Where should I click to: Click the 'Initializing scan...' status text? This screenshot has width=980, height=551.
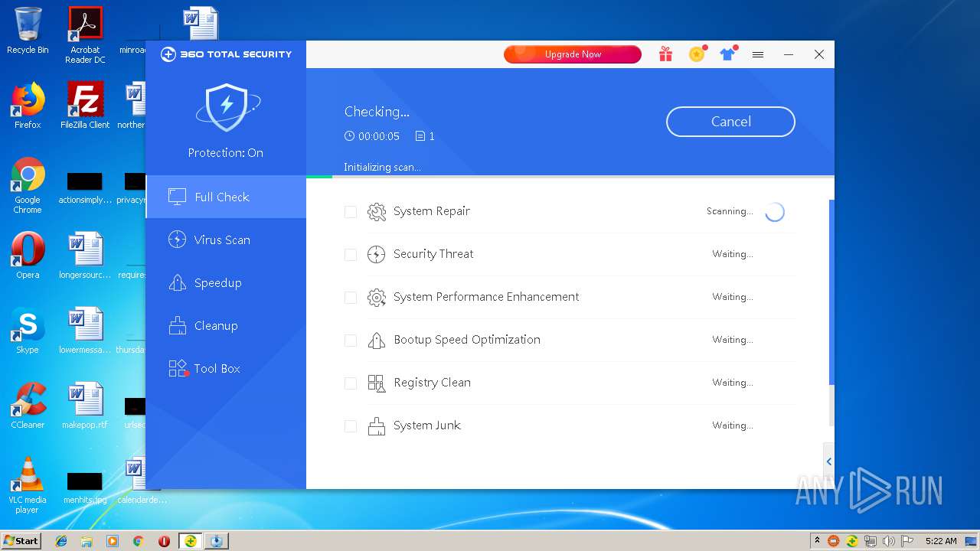(x=382, y=167)
